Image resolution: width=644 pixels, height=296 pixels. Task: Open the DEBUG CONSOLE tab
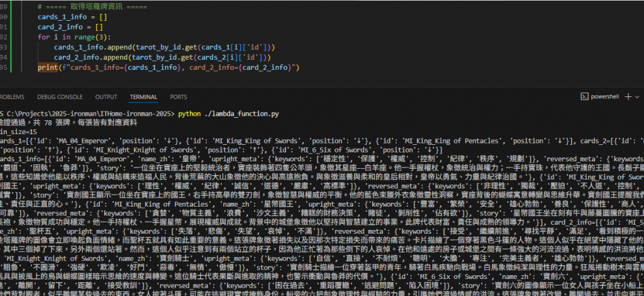[x=60, y=97]
